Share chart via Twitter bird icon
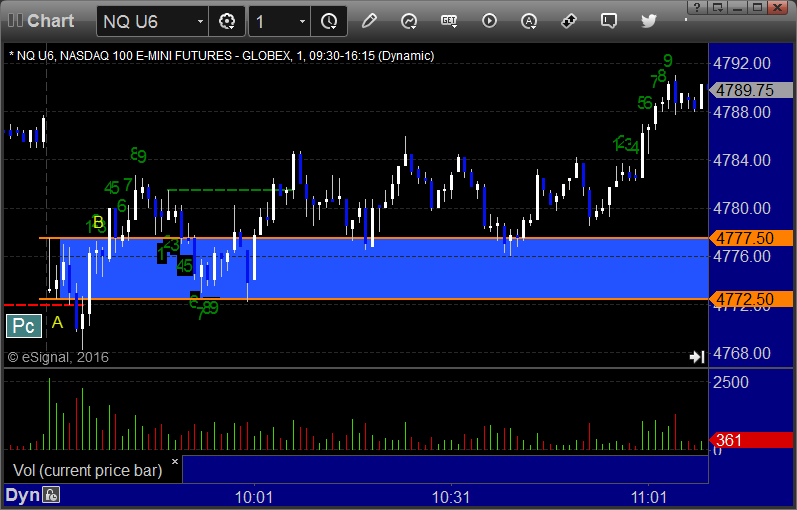The image size is (797, 510). (649, 21)
